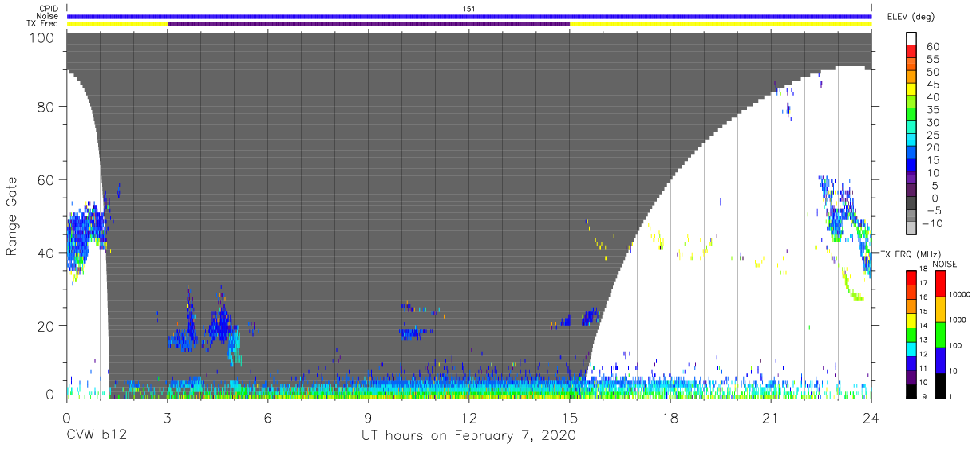Viewport: 980px width, 452px height.
Task: Click the '10000' label in NOISE legend
Action: pyautogui.click(x=962, y=294)
